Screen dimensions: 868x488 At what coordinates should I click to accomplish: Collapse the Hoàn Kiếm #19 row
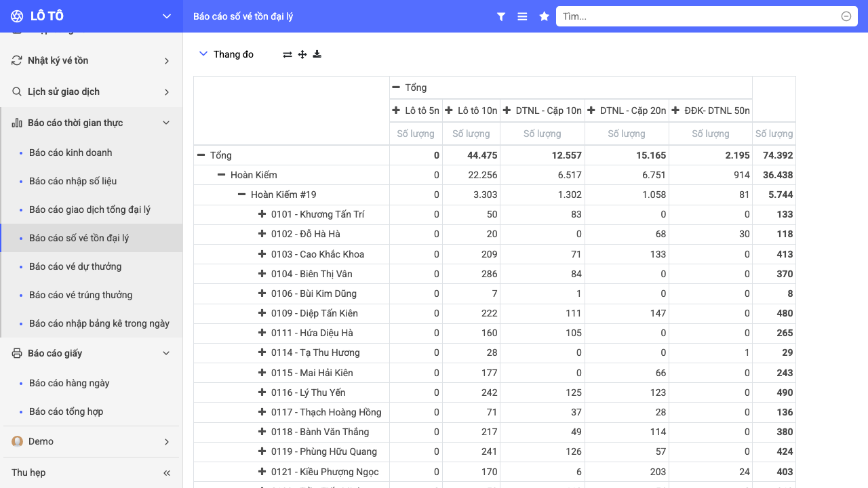(241, 195)
